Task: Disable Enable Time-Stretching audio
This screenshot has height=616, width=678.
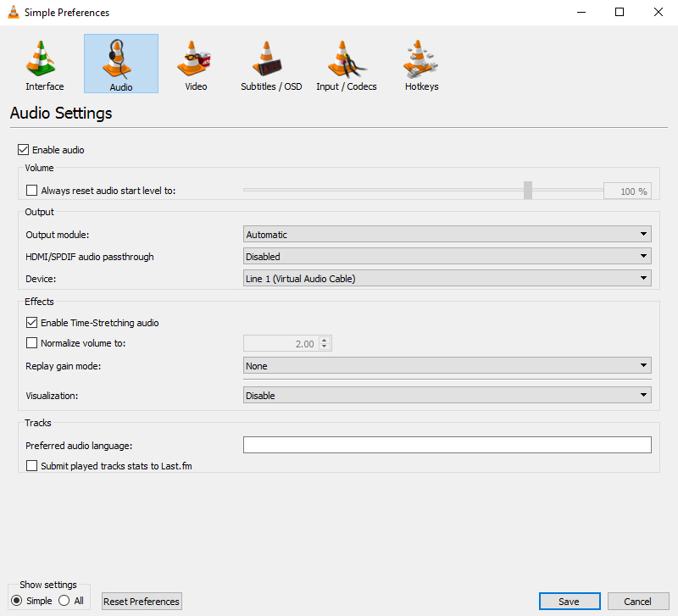Action: (x=31, y=322)
